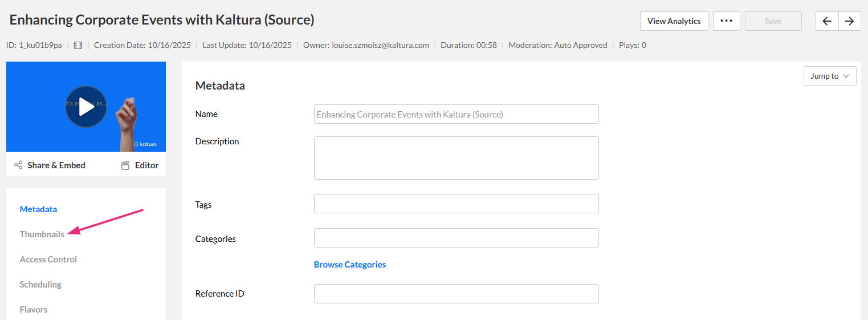Click the Save button
This screenshot has width=868, height=320.
[773, 21]
